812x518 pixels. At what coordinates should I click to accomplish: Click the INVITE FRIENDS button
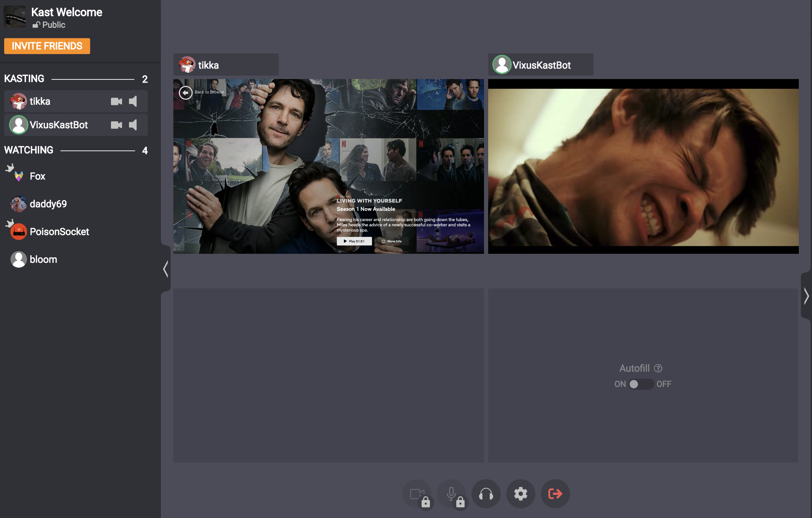tap(47, 46)
